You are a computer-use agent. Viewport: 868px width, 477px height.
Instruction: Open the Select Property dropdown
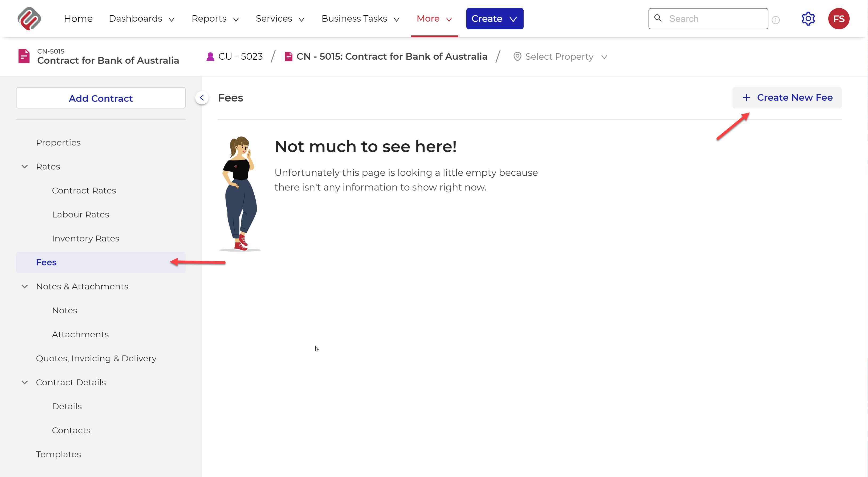pyautogui.click(x=560, y=57)
